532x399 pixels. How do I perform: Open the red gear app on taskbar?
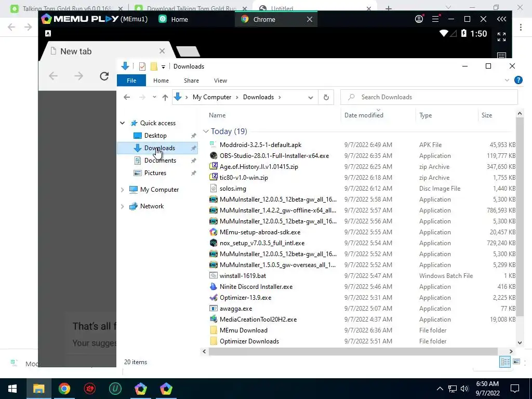pyautogui.click(x=89, y=389)
